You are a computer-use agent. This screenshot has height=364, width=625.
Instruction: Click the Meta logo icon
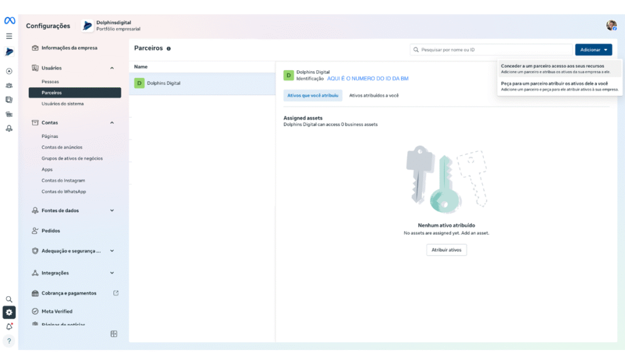click(9, 21)
